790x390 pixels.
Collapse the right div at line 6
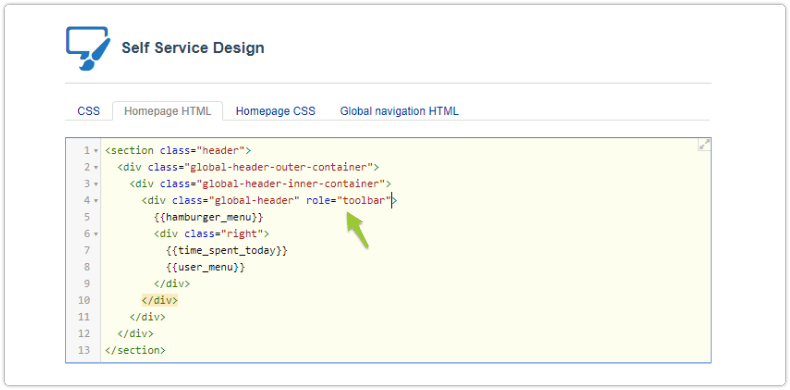pyautogui.click(x=96, y=234)
